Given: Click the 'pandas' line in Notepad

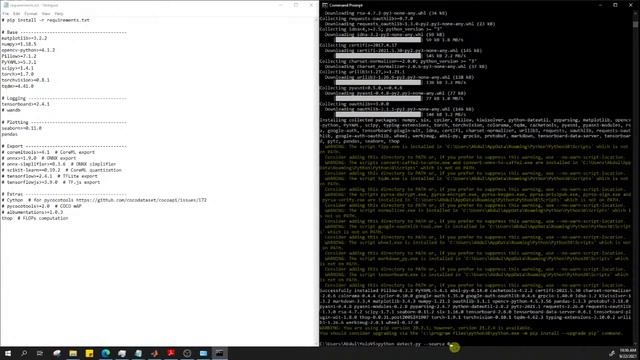Looking at the screenshot, I should 9,134.
